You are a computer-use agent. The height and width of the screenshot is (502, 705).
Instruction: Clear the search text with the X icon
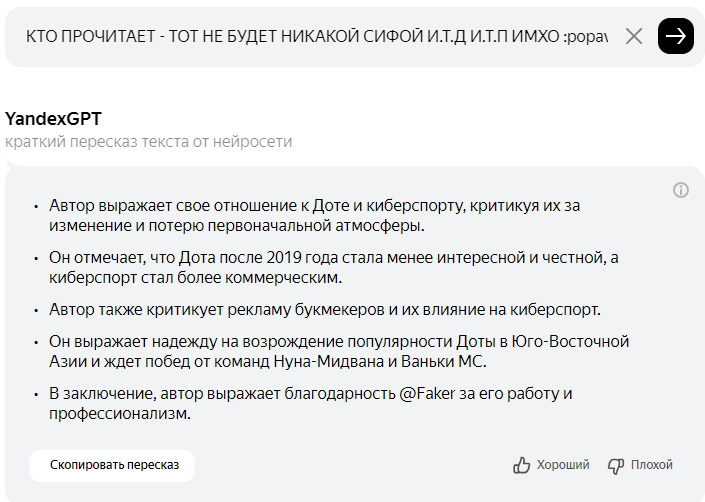(634, 36)
